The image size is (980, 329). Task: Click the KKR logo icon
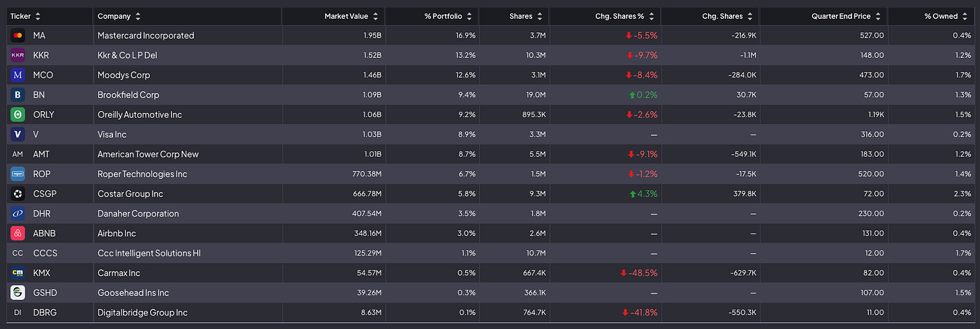(18, 55)
